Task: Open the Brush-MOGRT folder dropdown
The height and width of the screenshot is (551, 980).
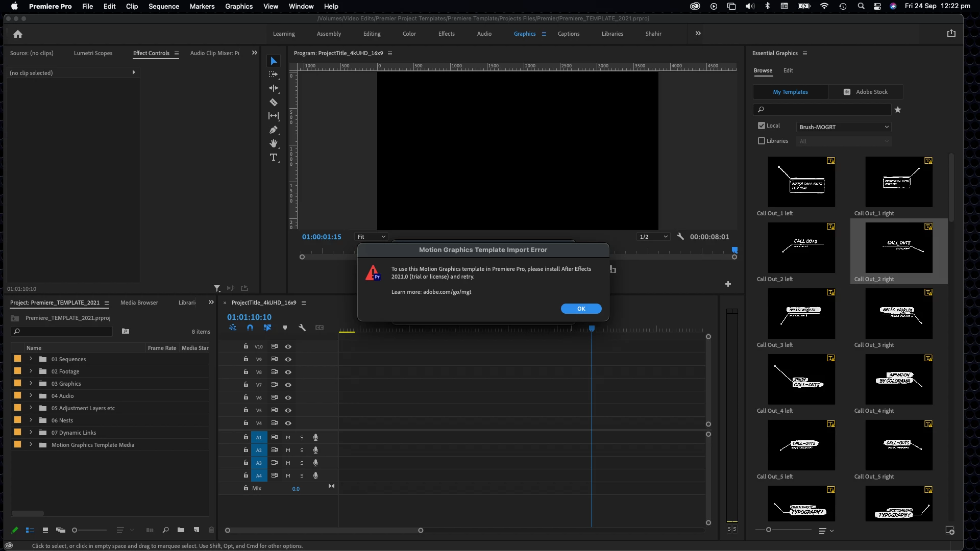Action: click(x=844, y=127)
